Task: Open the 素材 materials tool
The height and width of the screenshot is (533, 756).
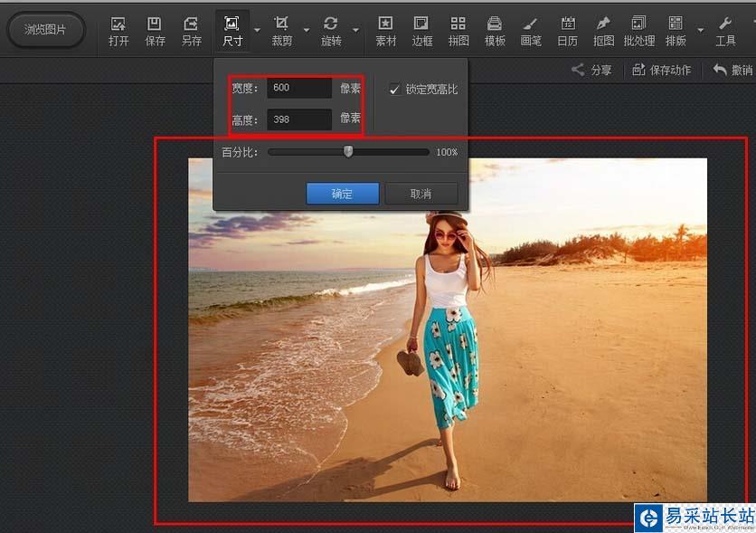Action: coord(386,32)
